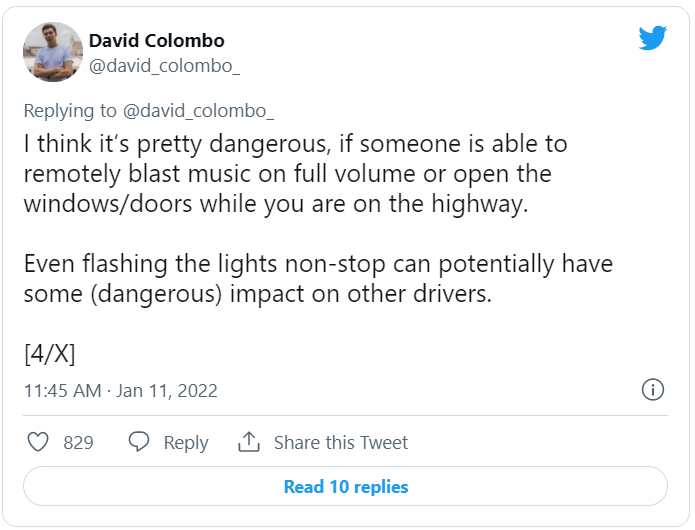Screen dimensions: 695x530
Task: Open David Colombo's profile picture
Action: 53,52
